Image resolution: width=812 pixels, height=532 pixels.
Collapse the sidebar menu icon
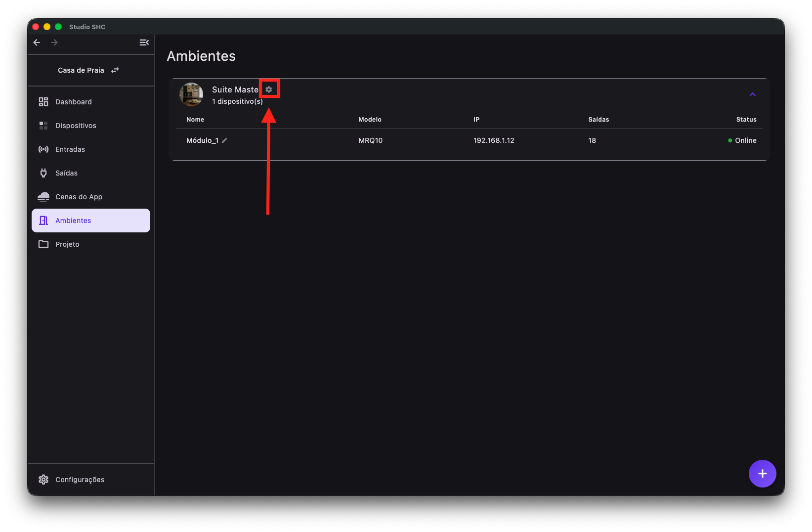pyautogui.click(x=144, y=43)
